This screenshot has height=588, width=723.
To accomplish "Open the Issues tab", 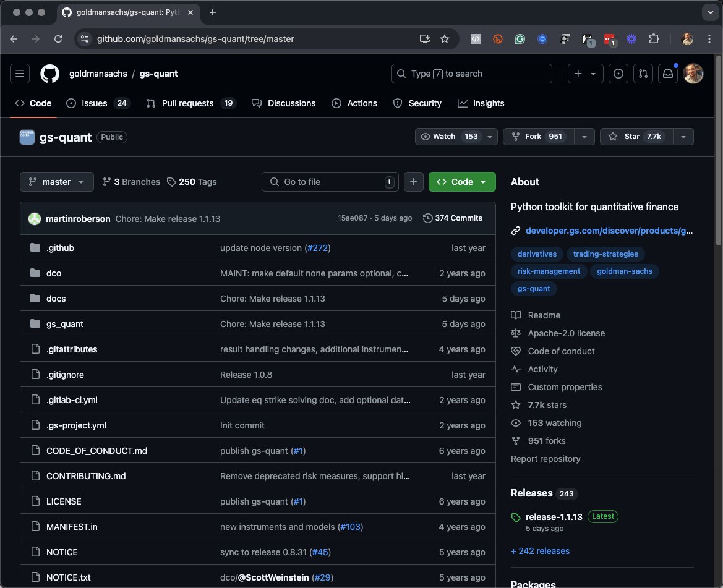I will [98, 104].
